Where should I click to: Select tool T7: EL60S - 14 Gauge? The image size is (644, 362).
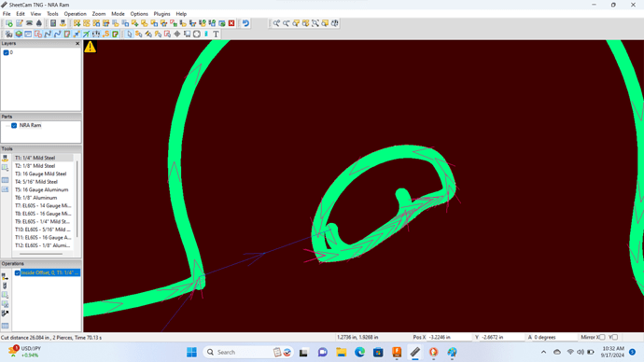[43, 205]
